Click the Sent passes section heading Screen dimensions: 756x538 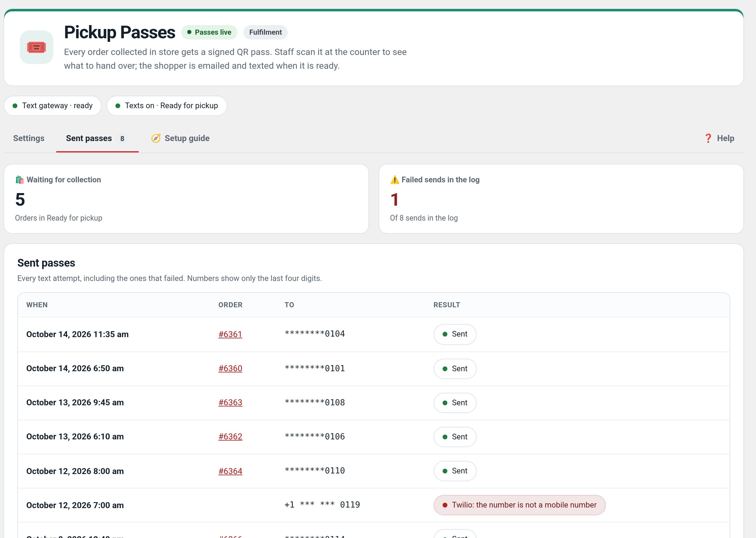tap(46, 263)
